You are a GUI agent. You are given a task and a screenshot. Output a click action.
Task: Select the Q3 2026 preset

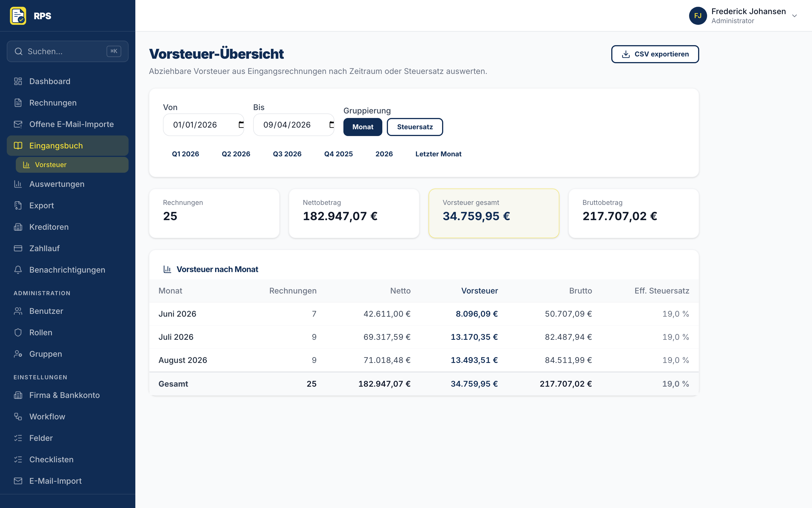287,154
